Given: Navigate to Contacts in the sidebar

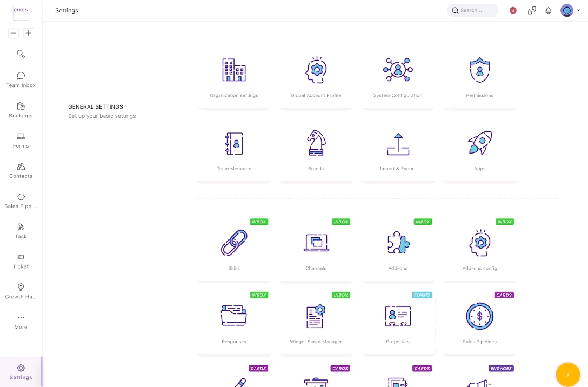Looking at the screenshot, I should [21, 171].
